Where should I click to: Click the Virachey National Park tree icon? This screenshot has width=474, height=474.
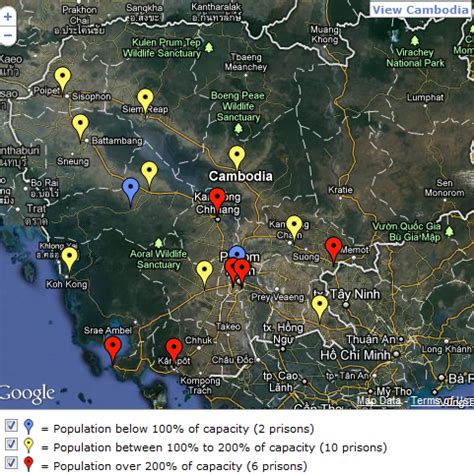click(415, 41)
